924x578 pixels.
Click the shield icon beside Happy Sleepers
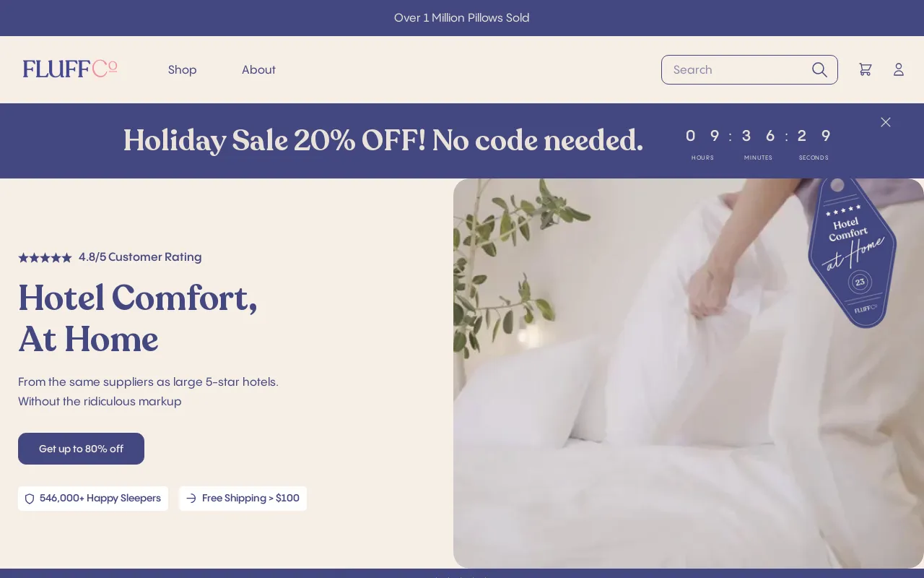point(30,499)
